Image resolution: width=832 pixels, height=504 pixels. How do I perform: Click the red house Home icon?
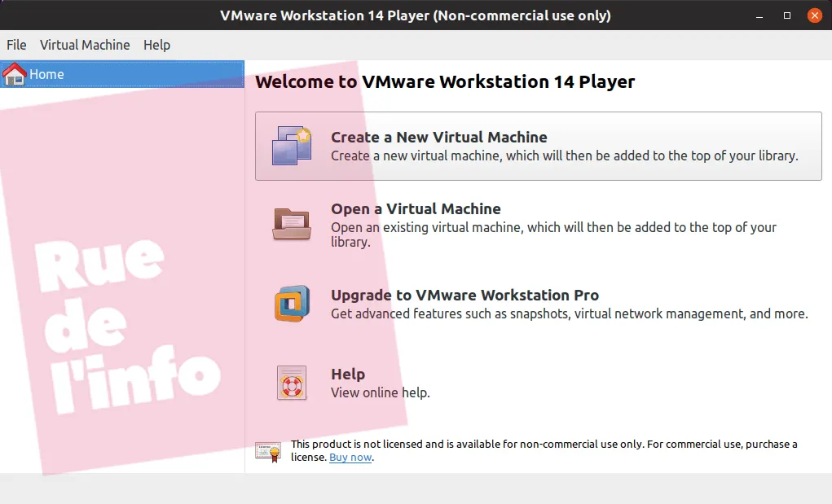(14, 74)
